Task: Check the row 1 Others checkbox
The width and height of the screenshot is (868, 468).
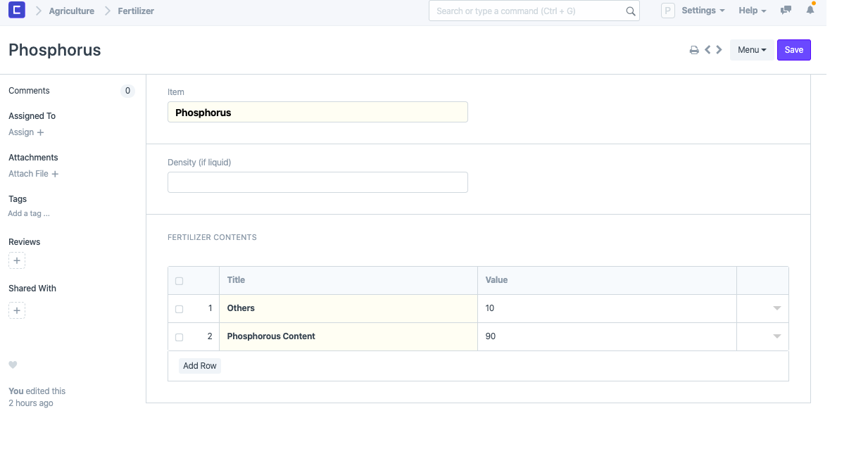Action: pyautogui.click(x=179, y=309)
